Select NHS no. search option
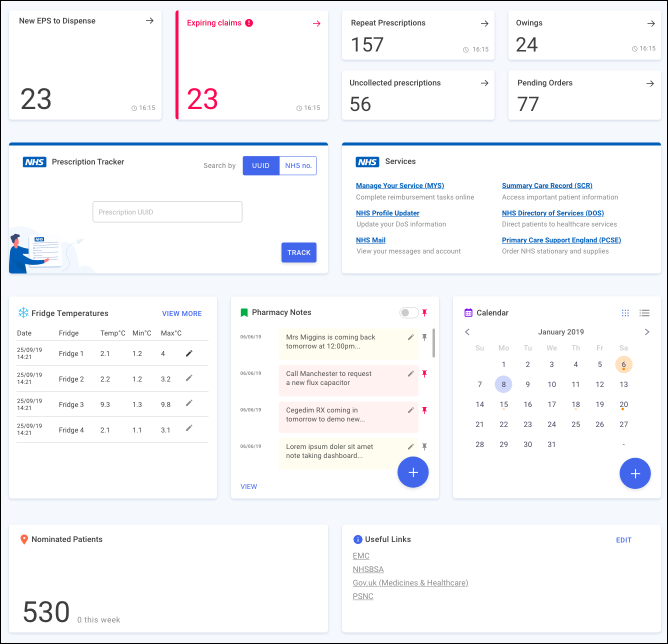This screenshot has width=668, height=644. pyautogui.click(x=298, y=166)
